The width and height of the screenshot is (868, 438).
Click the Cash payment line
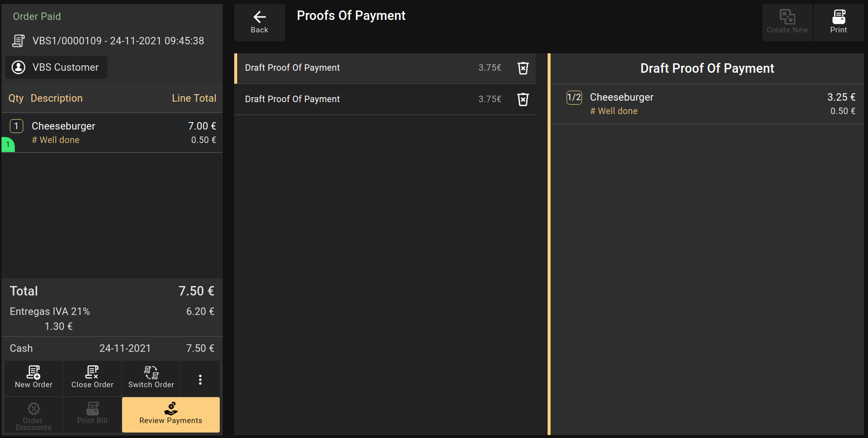coord(112,348)
